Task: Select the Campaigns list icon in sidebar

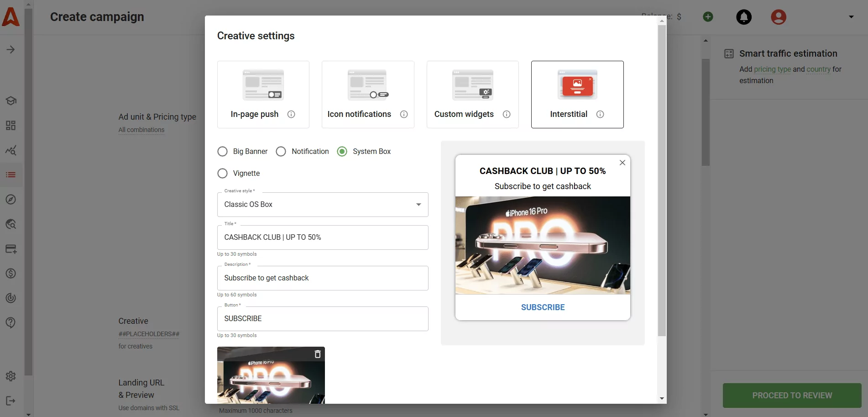Action: tap(10, 174)
